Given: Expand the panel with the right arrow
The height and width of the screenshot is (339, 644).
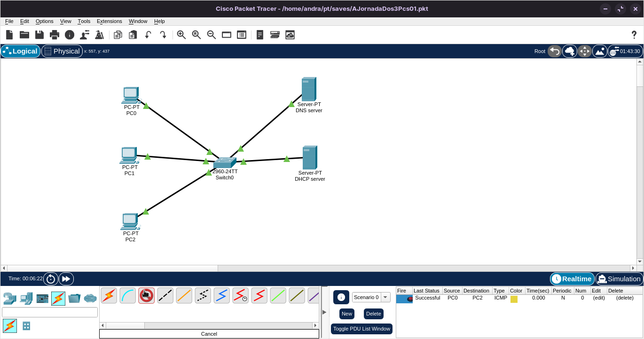Looking at the screenshot, I should [x=324, y=312].
